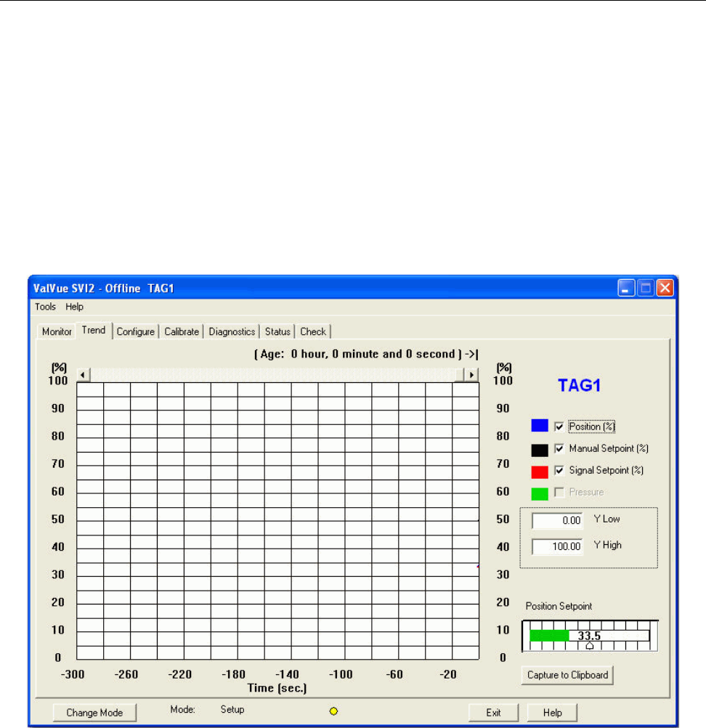Switch to the Monitor tab

click(x=57, y=331)
